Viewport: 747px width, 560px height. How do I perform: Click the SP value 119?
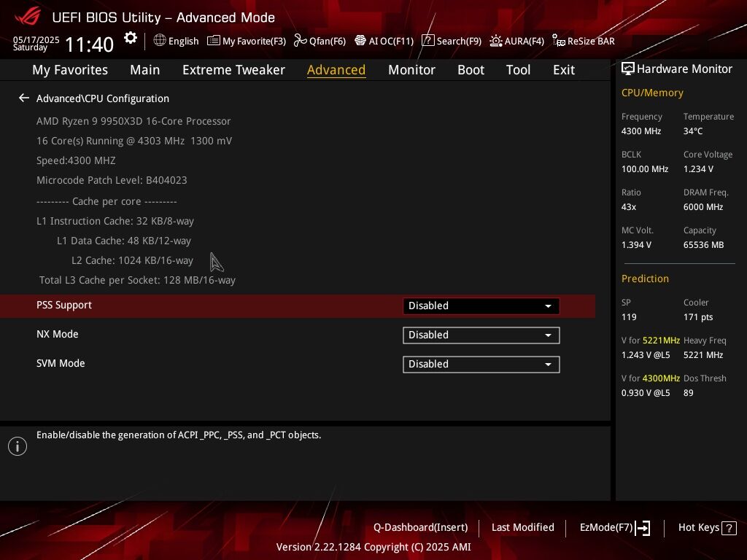[628, 317]
